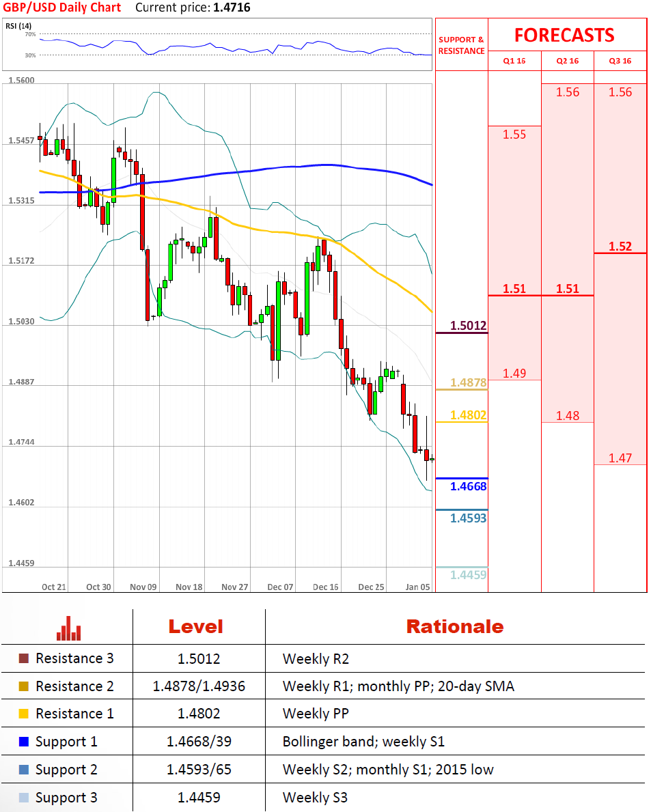Click the Q3 16 forecast value 1.47
651x812 pixels.
620,458
